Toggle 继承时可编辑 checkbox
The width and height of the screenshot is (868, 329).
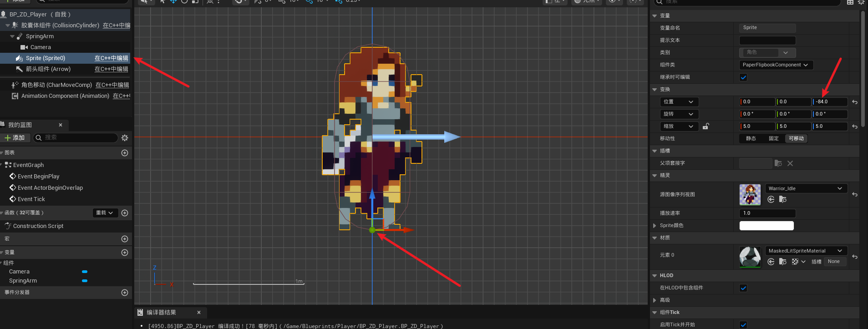pos(743,77)
